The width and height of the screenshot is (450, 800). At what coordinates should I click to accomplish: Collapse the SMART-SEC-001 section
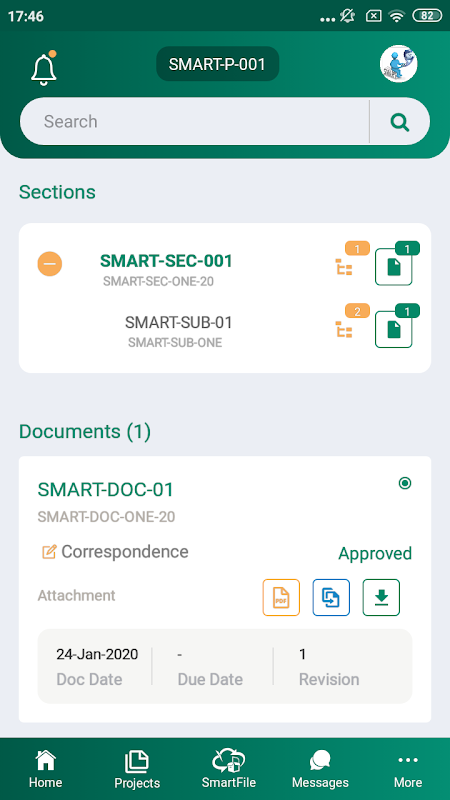click(49, 264)
